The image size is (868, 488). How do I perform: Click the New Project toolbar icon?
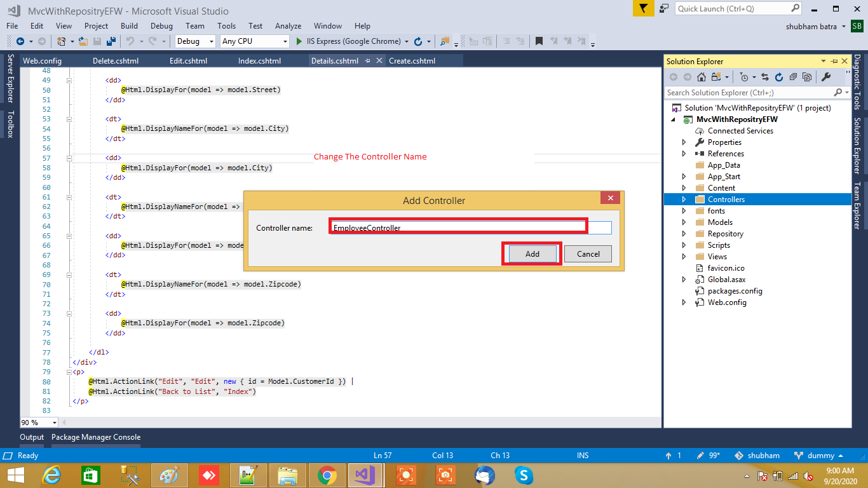pos(62,41)
